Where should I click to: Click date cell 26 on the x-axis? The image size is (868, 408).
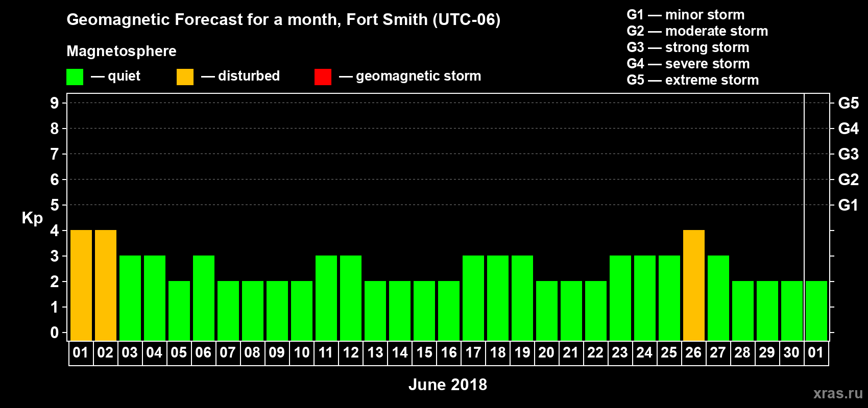click(694, 353)
